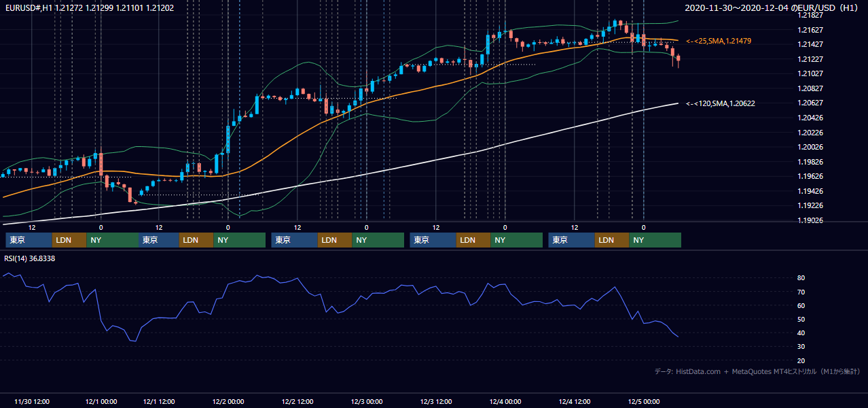
Task: Click the RSI level 50 label
Action: click(801, 319)
